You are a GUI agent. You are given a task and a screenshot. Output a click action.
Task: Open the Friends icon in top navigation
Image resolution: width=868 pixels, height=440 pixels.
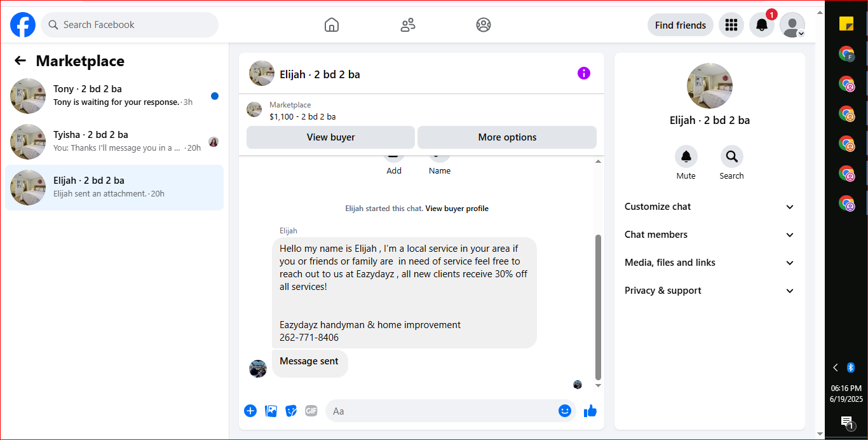[408, 25]
